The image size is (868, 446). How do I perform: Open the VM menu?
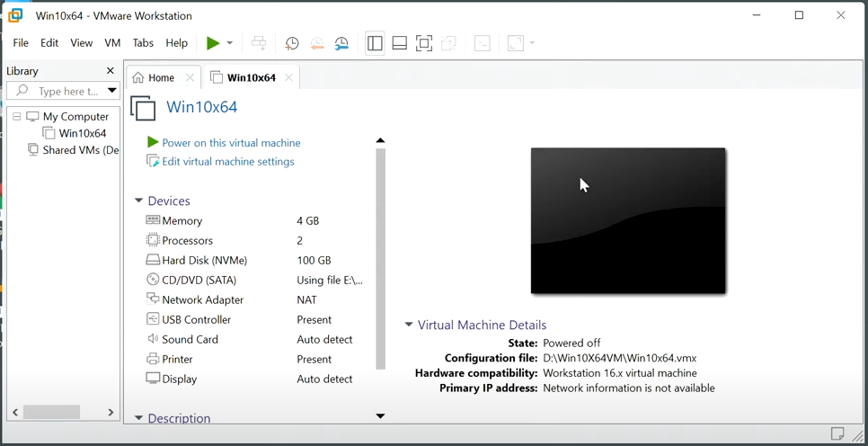pyautogui.click(x=112, y=43)
